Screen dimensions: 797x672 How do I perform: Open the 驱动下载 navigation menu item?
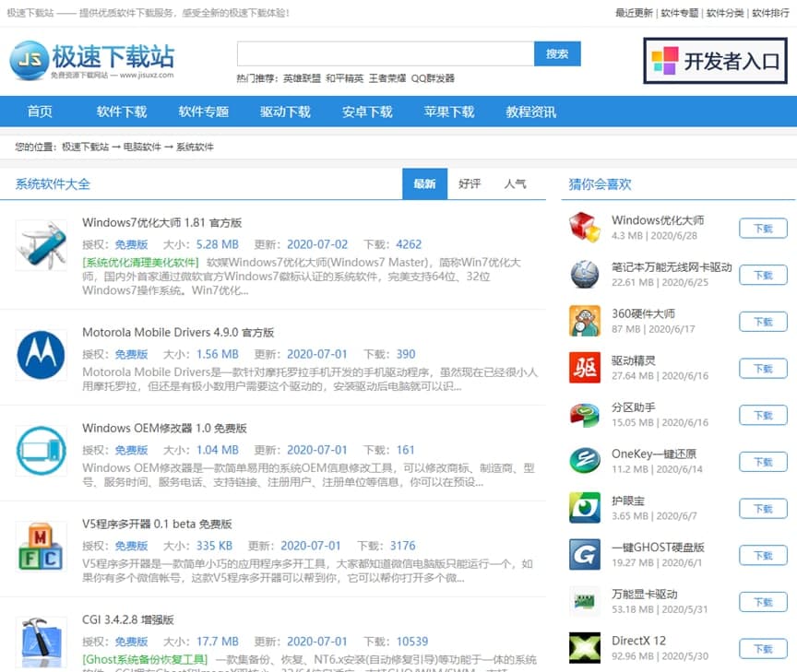pos(285,112)
